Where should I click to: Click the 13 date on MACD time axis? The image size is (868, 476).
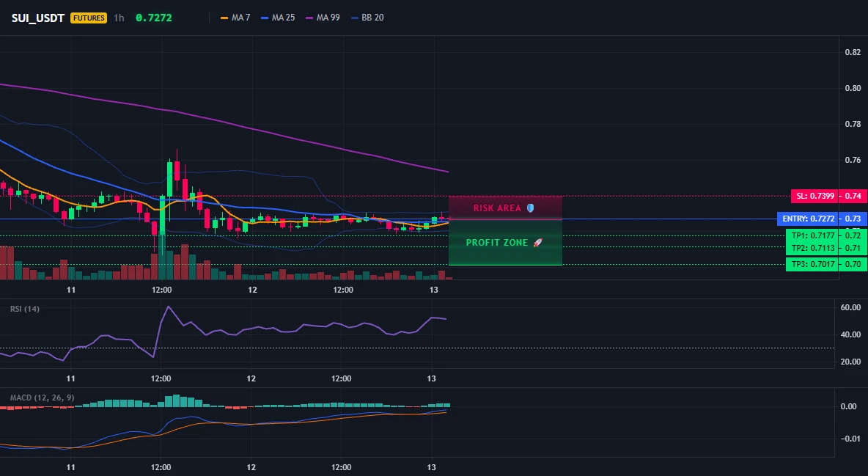pyautogui.click(x=432, y=467)
